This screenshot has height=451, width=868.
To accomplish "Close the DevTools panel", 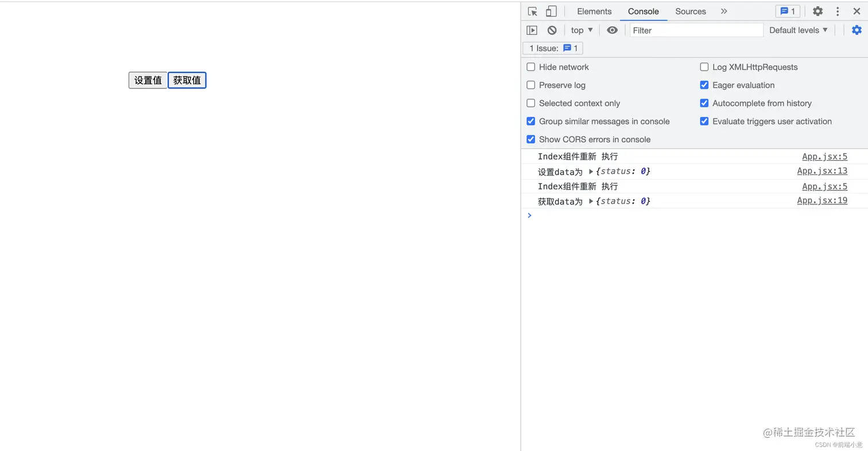I will (x=857, y=11).
